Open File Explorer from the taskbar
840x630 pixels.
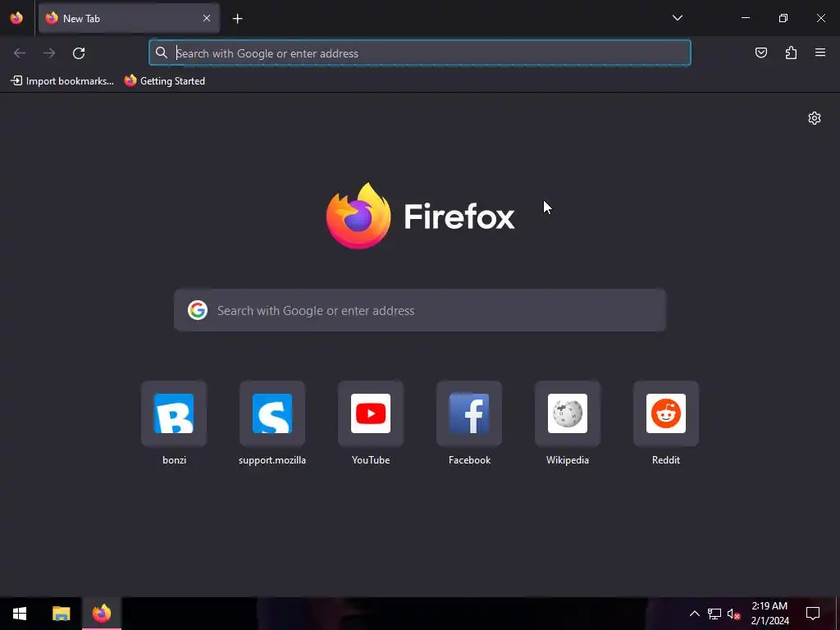pyautogui.click(x=61, y=614)
